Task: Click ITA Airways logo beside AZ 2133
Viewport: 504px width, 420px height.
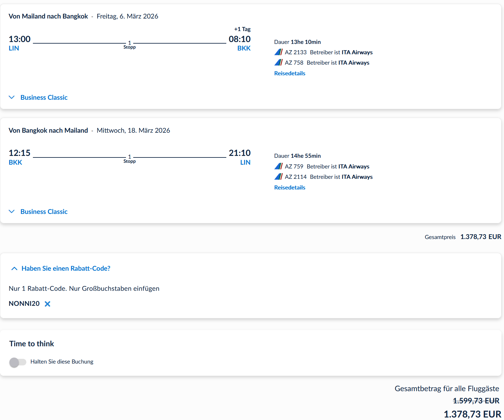Action: click(x=278, y=52)
